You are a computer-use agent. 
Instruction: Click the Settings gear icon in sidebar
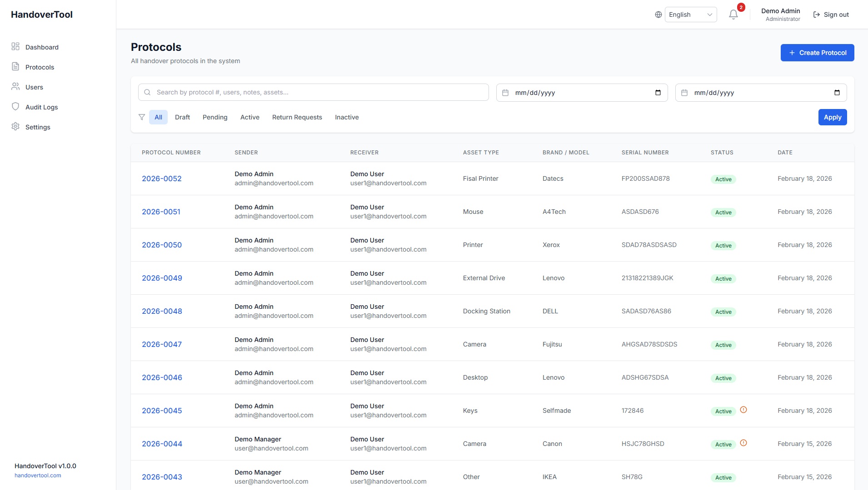(x=15, y=126)
